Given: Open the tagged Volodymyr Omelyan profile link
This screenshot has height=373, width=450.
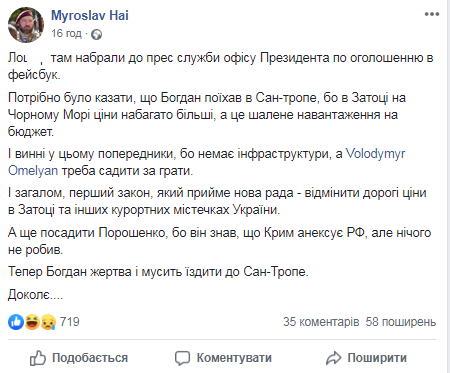Looking at the screenshot, I should click(x=376, y=154).
